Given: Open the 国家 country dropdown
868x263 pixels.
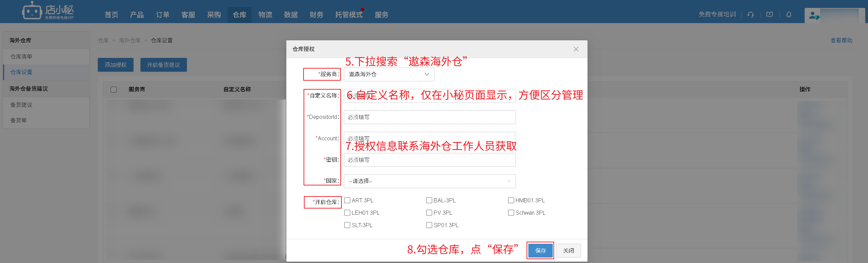Looking at the screenshot, I should pos(429,181).
